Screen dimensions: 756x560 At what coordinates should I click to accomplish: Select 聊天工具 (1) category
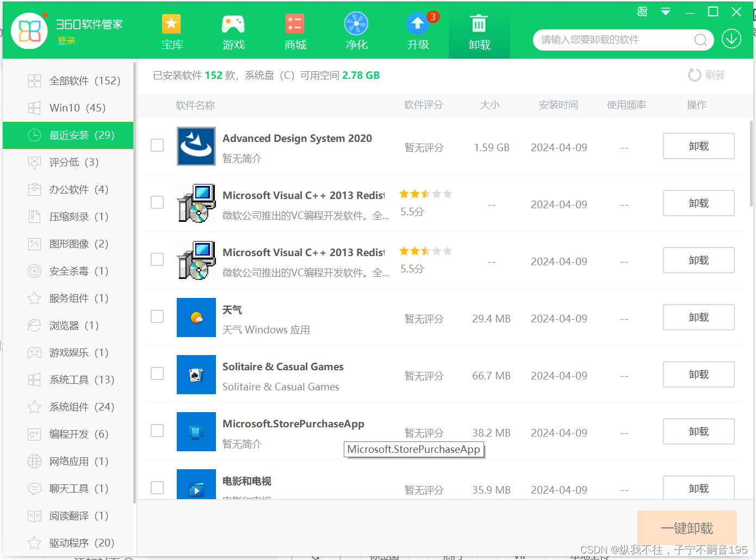(68, 488)
